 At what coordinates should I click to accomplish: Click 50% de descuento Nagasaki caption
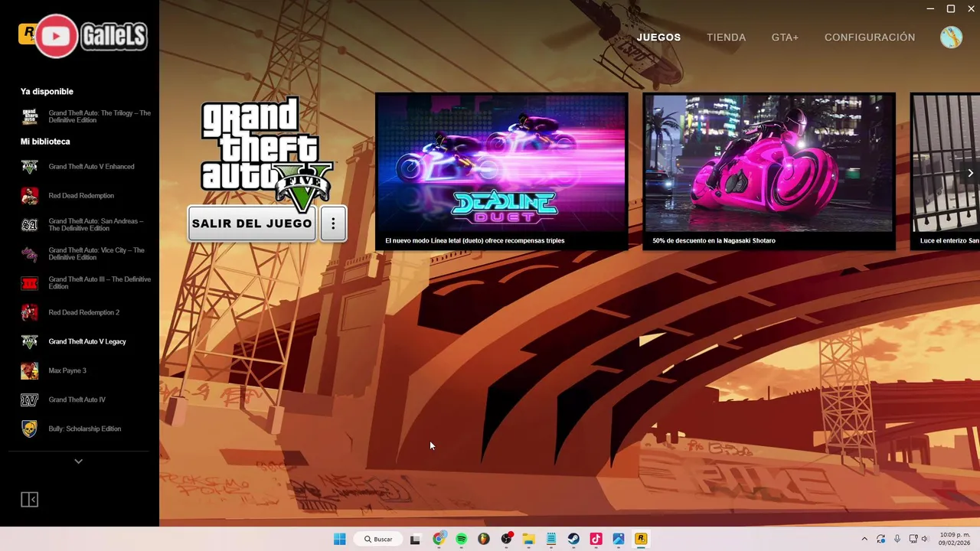(x=714, y=240)
